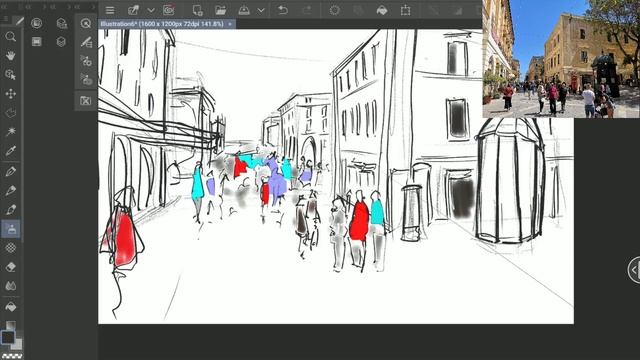Open the lower brush-size palette icon
This screenshot has width=640, height=360.
coord(86,80)
